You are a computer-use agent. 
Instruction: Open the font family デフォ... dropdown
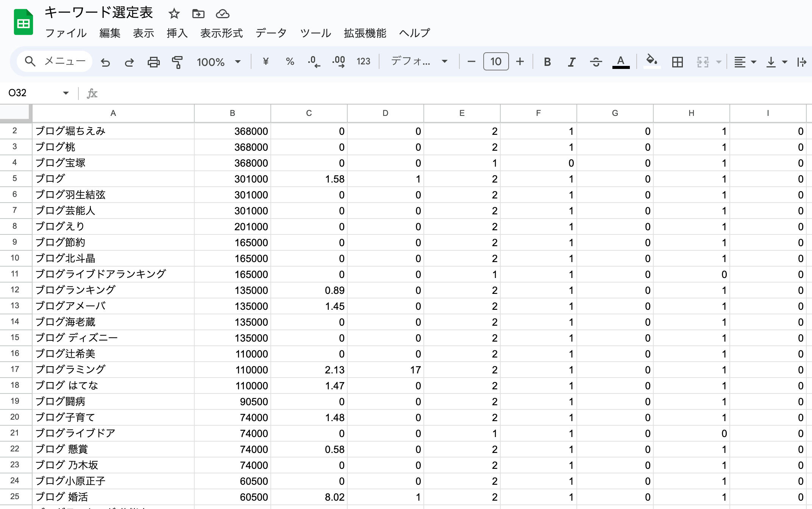(x=420, y=61)
